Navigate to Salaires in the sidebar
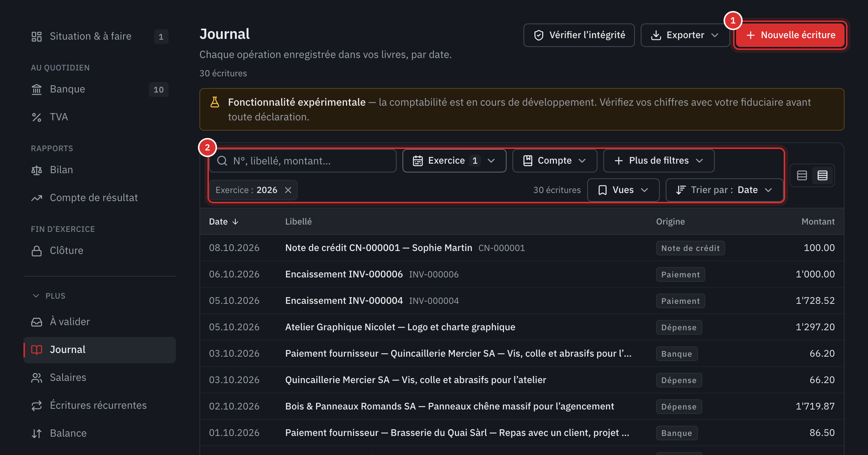The width and height of the screenshot is (868, 455). [100, 378]
